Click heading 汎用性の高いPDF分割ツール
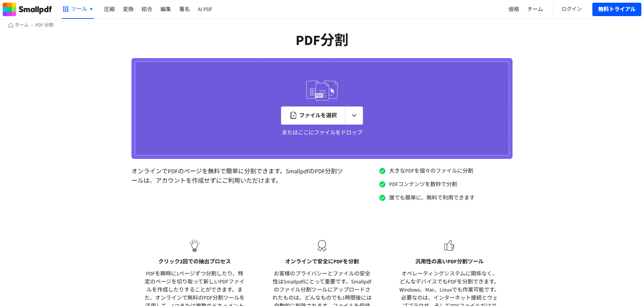Screen dimensions: 644x306 [449, 261]
